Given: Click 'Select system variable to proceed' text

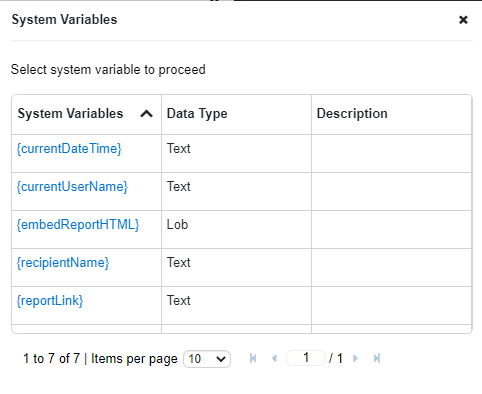Looking at the screenshot, I should pyautogui.click(x=108, y=70).
